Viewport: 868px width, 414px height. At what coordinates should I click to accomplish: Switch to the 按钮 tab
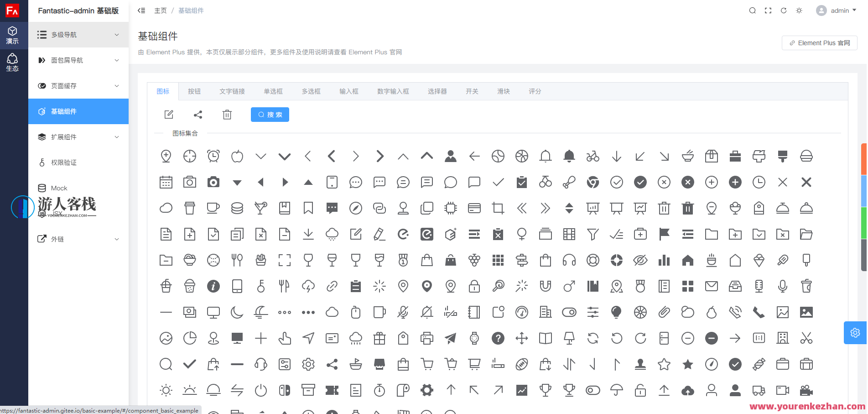(x=195, y=91)
